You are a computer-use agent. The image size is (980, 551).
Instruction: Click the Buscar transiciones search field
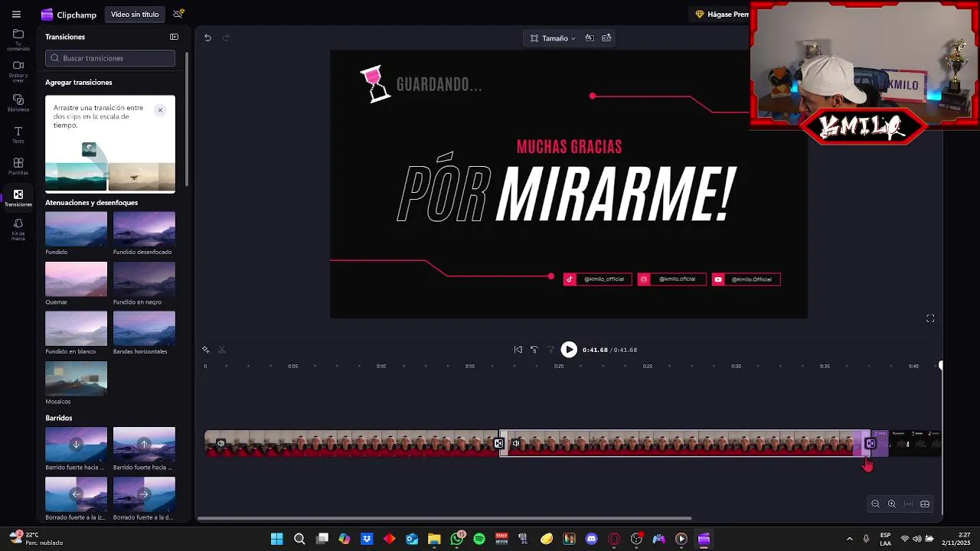coord(110,58)
